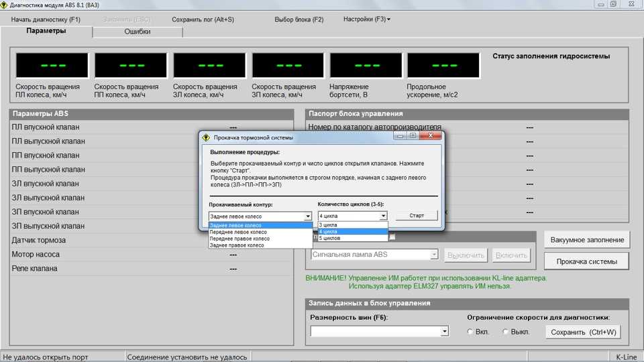Screen dimensions: 644x362
Task: Pick 'Переднее правое колесо' option
Action: [239, 239]
